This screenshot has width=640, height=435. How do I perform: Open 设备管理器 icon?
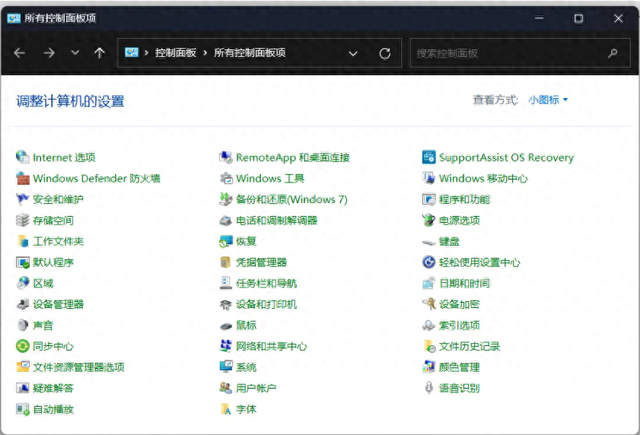coord(23,304)
